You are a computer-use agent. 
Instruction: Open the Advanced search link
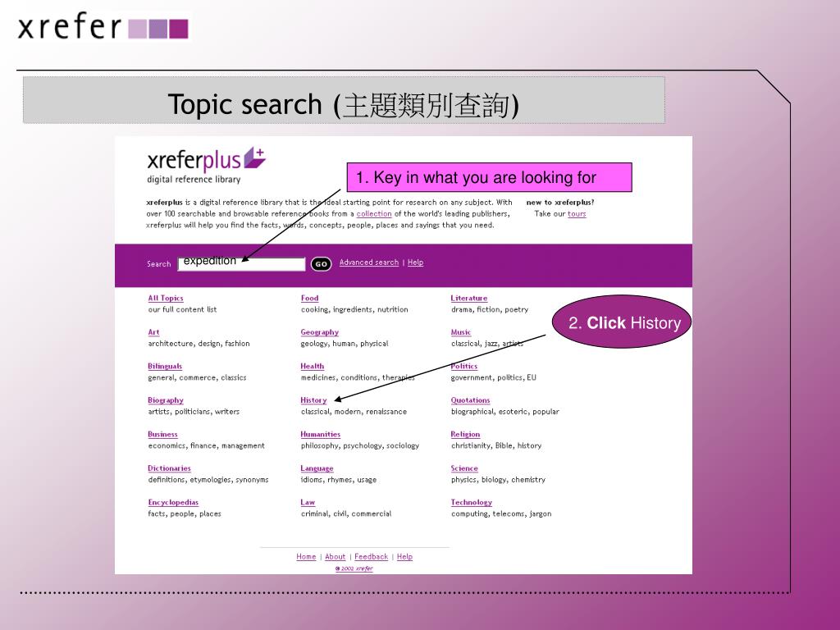(x=369, y=262)
